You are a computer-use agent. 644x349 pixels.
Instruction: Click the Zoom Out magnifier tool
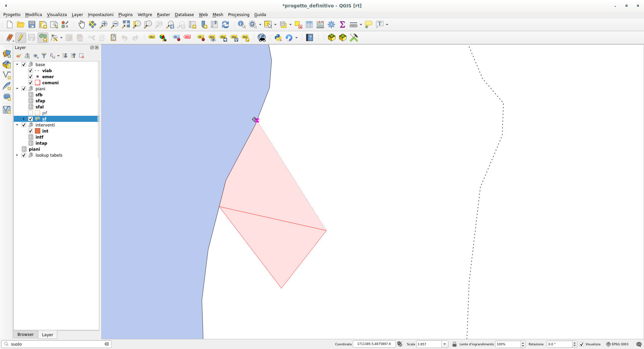115,24
